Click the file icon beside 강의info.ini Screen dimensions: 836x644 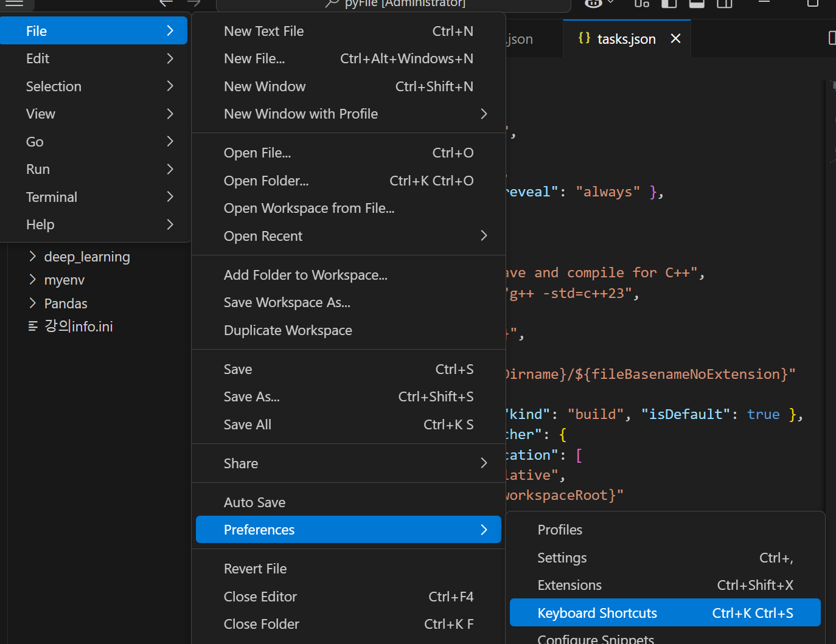click(33, 327)
